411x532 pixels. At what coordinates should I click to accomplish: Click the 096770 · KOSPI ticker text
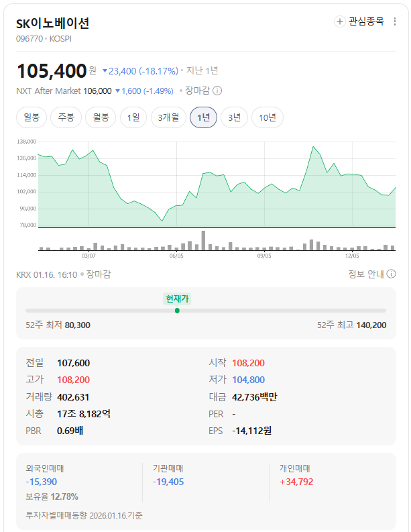pos(44,39)
